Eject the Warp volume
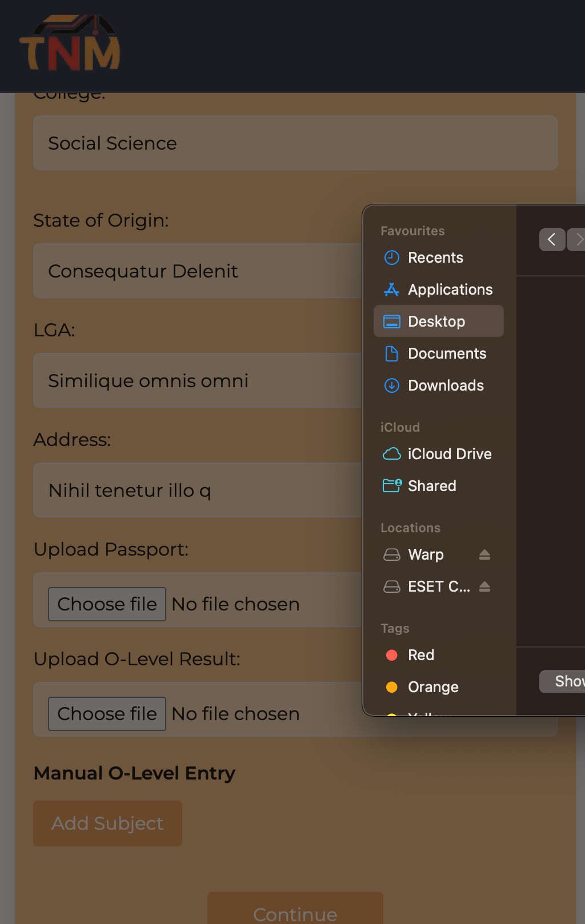 pyautogui.click(x=484, y=555)
